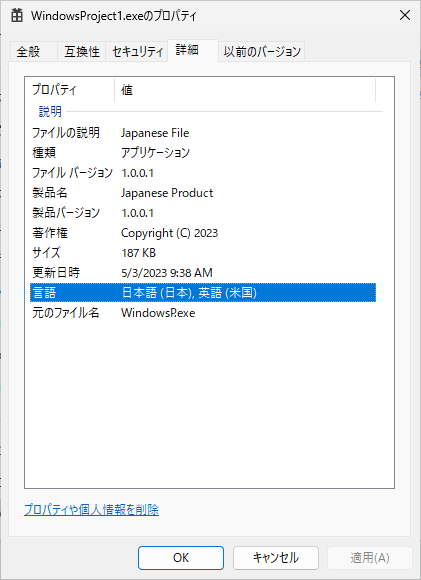Open the 以前のバージョン tab

[262, 51]
